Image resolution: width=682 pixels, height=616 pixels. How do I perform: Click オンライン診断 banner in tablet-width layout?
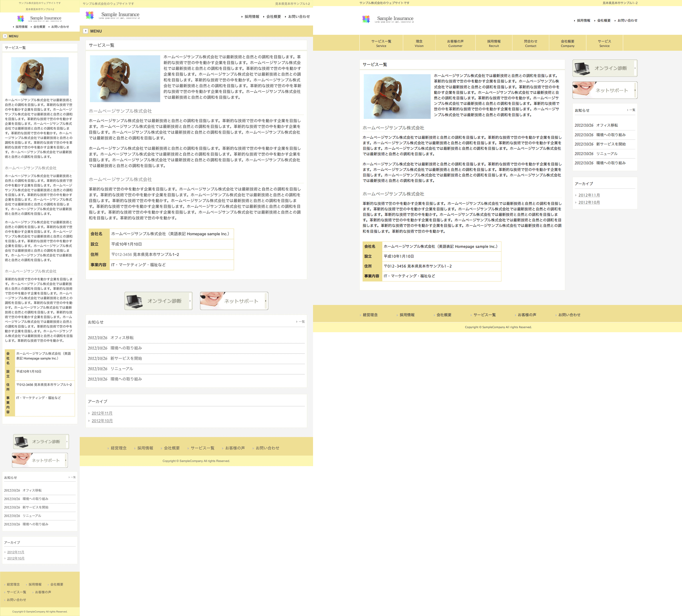(158, 301)
